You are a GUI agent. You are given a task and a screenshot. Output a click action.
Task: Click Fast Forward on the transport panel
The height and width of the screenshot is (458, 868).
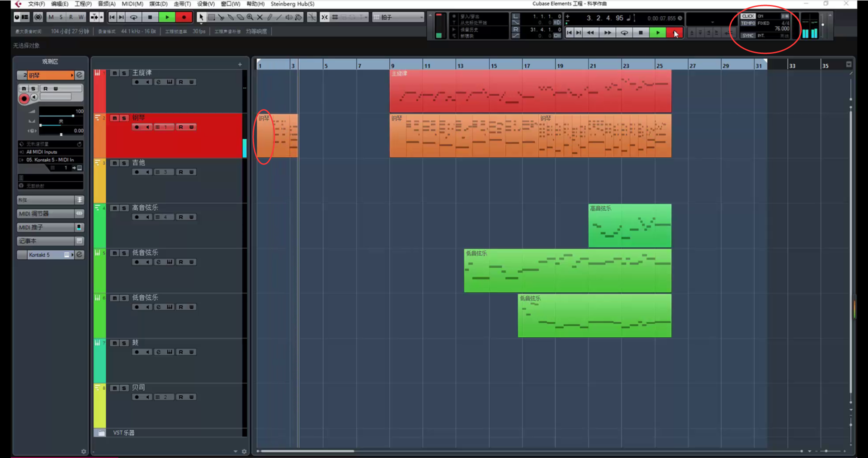608,33
